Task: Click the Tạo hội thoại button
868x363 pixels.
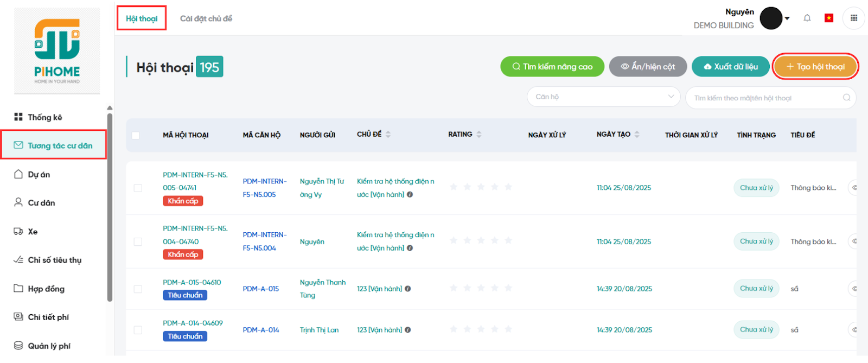Action: click(815, 67)
